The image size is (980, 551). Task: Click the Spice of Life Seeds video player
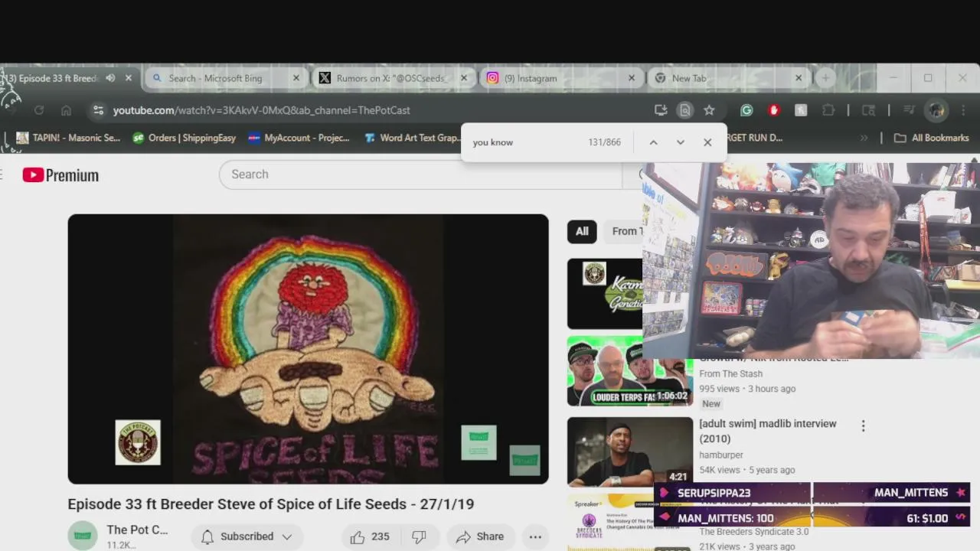point(308,349)
